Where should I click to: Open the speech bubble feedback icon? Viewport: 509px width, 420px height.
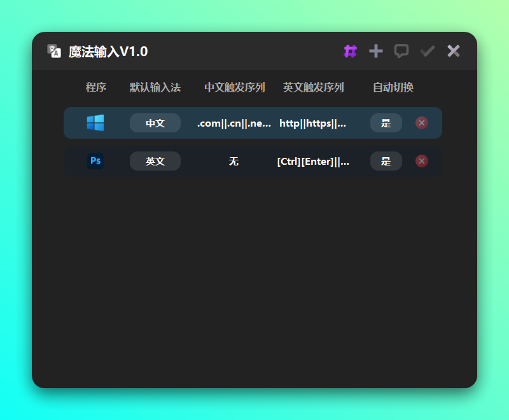tap(401, 52)
